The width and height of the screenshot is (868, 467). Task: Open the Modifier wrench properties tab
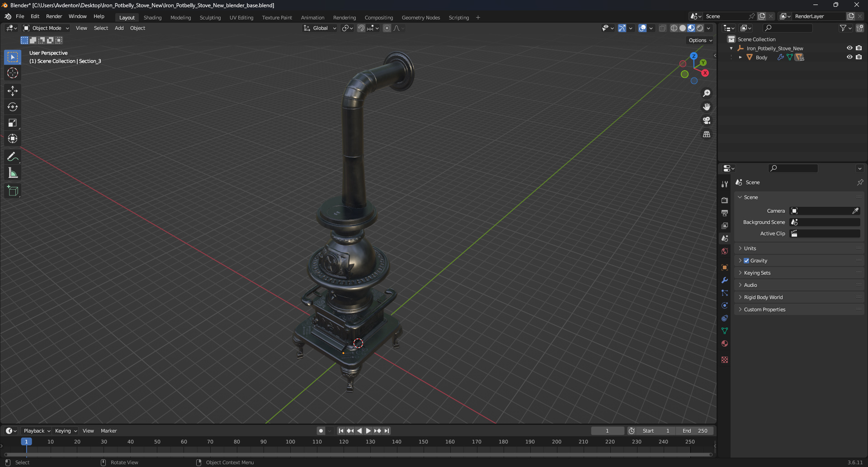tap(725, 280)
